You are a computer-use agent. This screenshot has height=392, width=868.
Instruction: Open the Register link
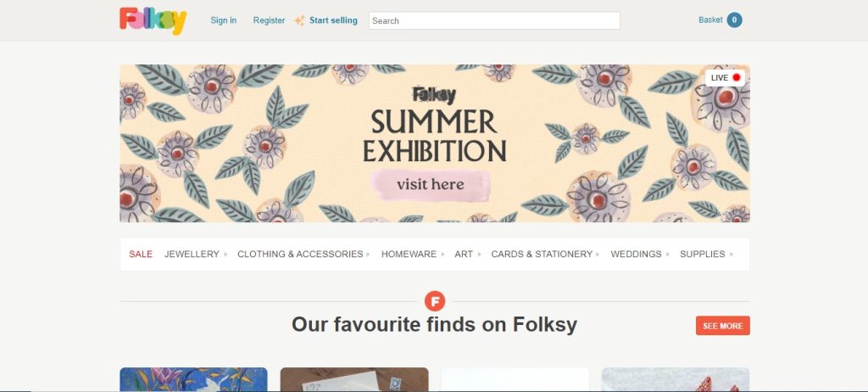269,20
